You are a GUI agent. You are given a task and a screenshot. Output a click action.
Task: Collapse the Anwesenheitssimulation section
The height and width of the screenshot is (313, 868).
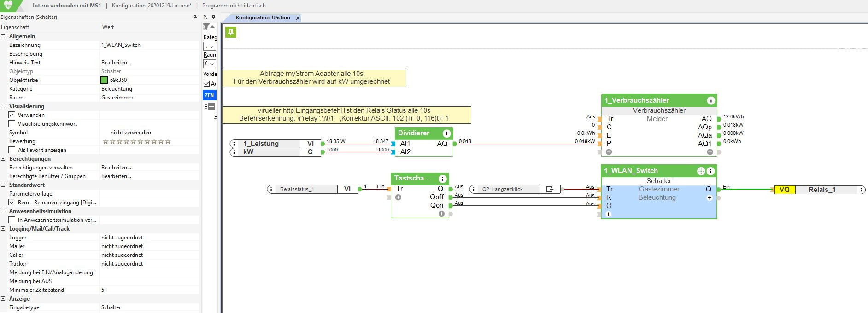(3, 211)
